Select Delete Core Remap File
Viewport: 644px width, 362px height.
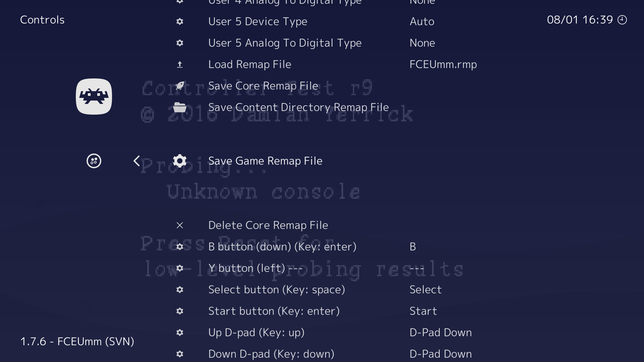tap(268, 225)
